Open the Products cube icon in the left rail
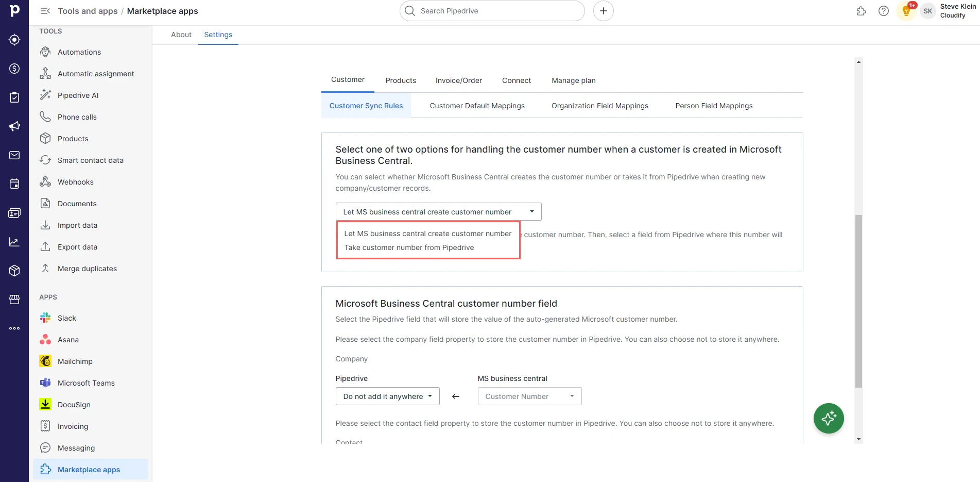 coord(14,271)
